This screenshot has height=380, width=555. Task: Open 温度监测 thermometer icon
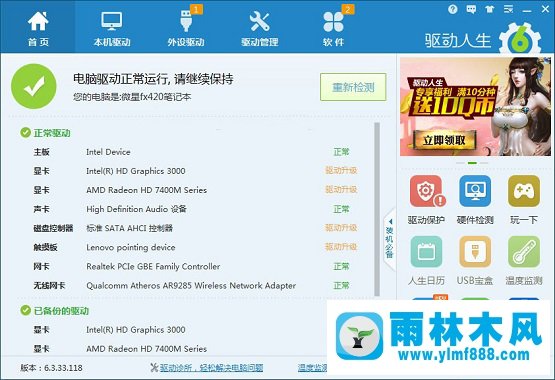coord(524,252)
